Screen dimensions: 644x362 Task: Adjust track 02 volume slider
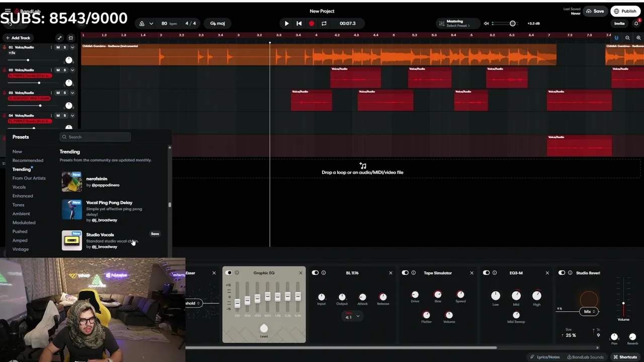(32, 82)
